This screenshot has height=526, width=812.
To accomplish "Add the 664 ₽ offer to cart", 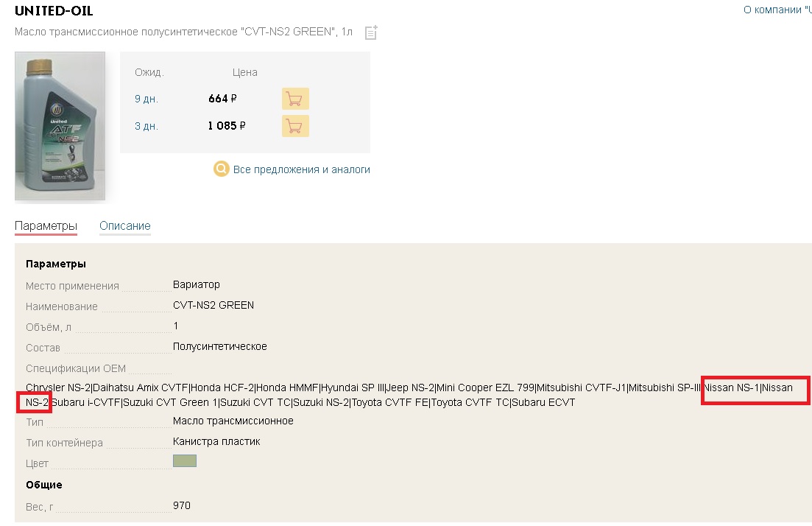I will (295, 99).
